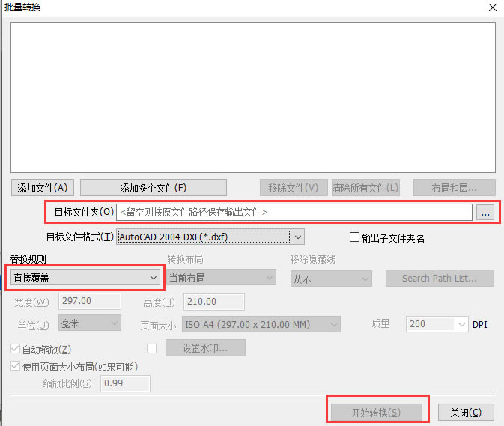Browse for the target folder with the ... button

pos(485,213)
